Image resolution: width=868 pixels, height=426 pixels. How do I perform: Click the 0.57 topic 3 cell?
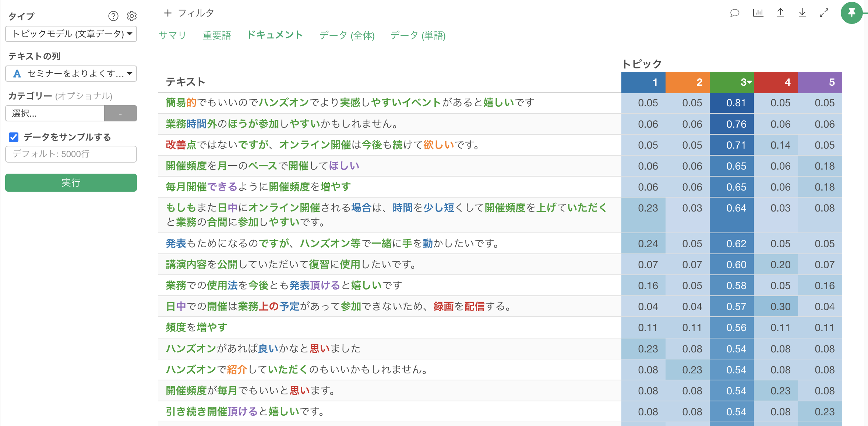tap(732, 306)
